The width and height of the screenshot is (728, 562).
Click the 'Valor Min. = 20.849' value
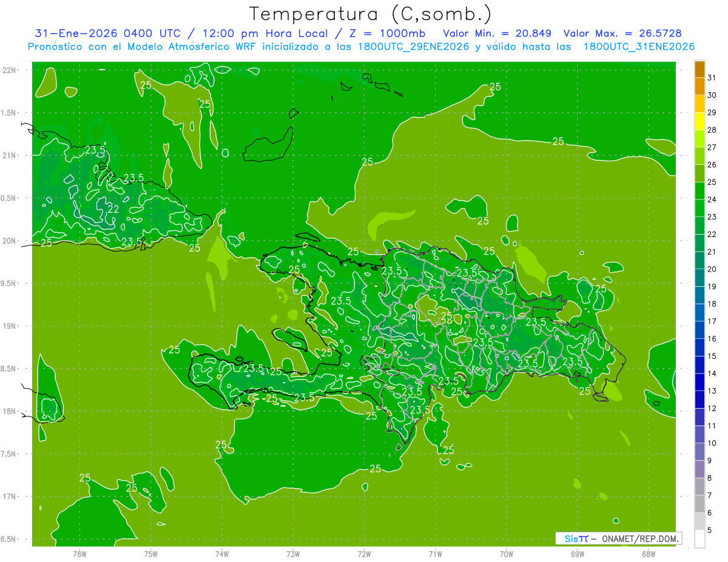pos(497,33)
